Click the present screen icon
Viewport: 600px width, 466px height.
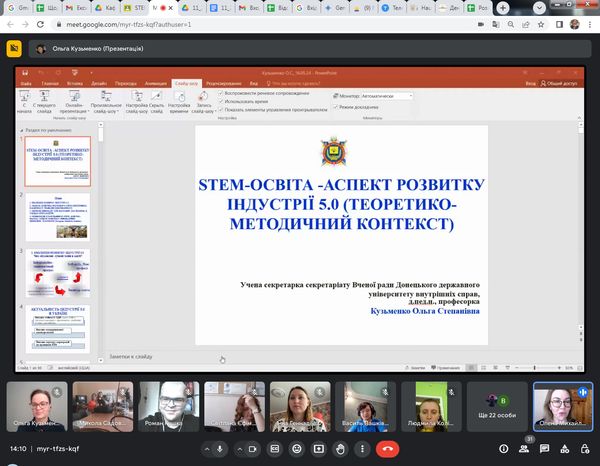[x=321, y=449]
